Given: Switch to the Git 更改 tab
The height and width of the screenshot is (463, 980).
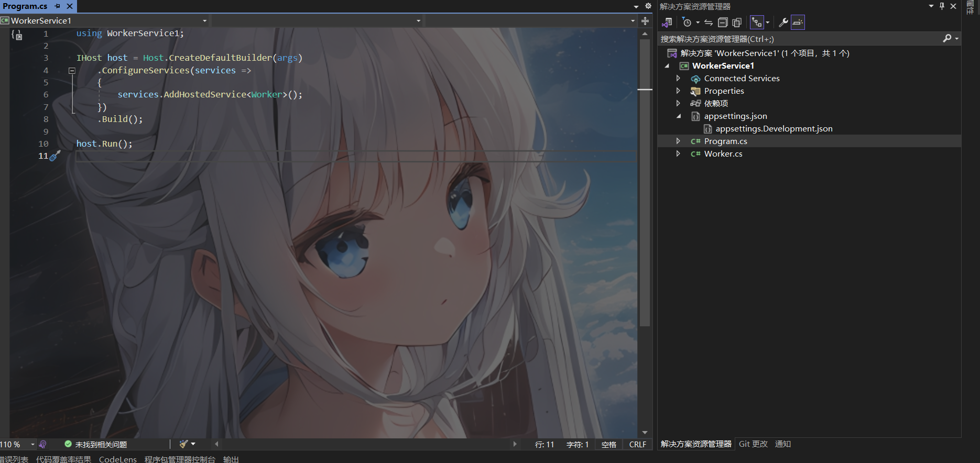Looking at the screenshot, I should pos(753,444).
